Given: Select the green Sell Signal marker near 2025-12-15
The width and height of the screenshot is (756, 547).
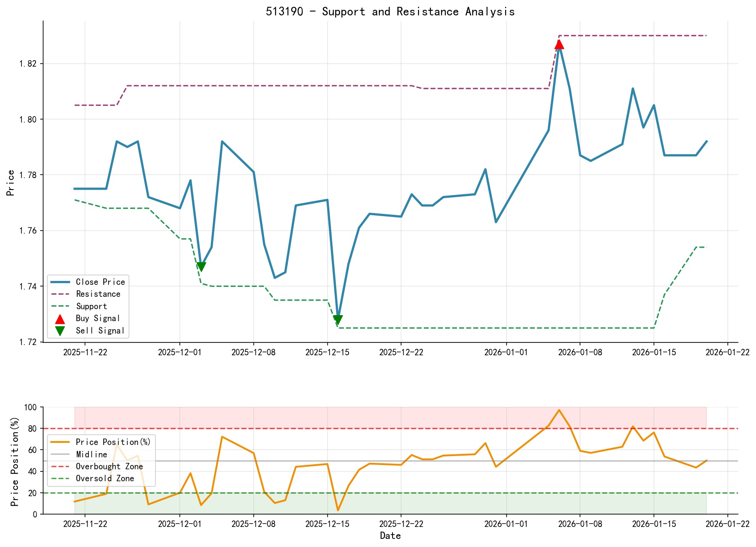Looking at the screenshot, I should (338, 318).
